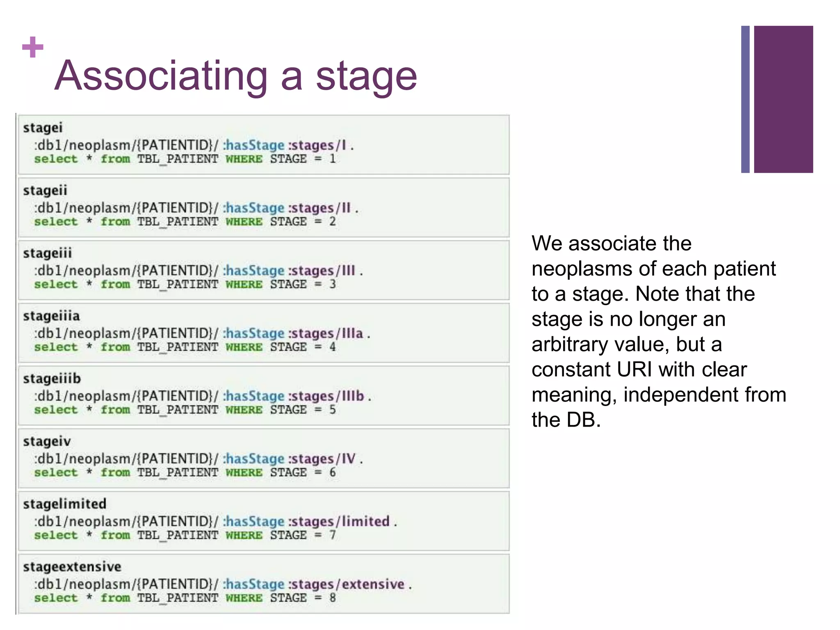840x630 pixels.
Task: Click the SQL query with STAGE = 8
Action: 185,598
